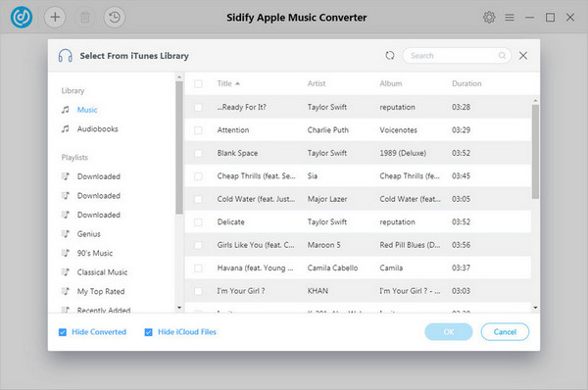Click the track list scroll-up arrow
This screenshot has height=390, width=588.
pyautogui.click(x=535, y=101)
